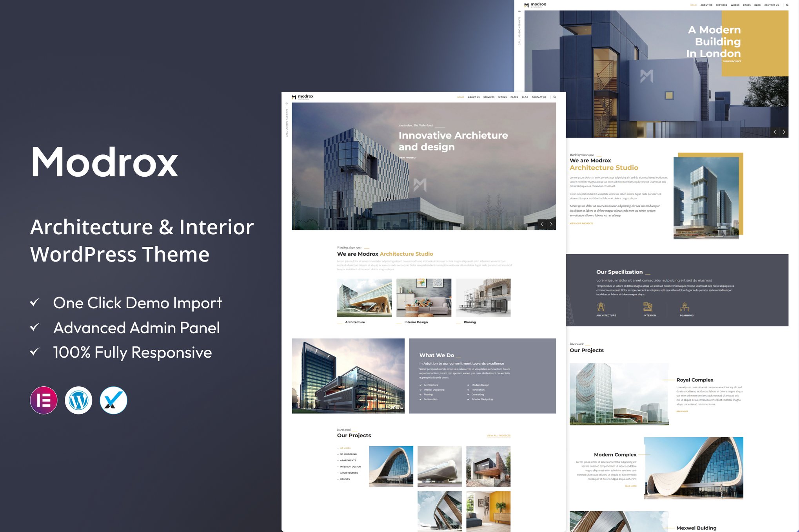Open search icon on Modern Building London page
The height and width of the screenshot is (532, 799).
pos(787,5)
